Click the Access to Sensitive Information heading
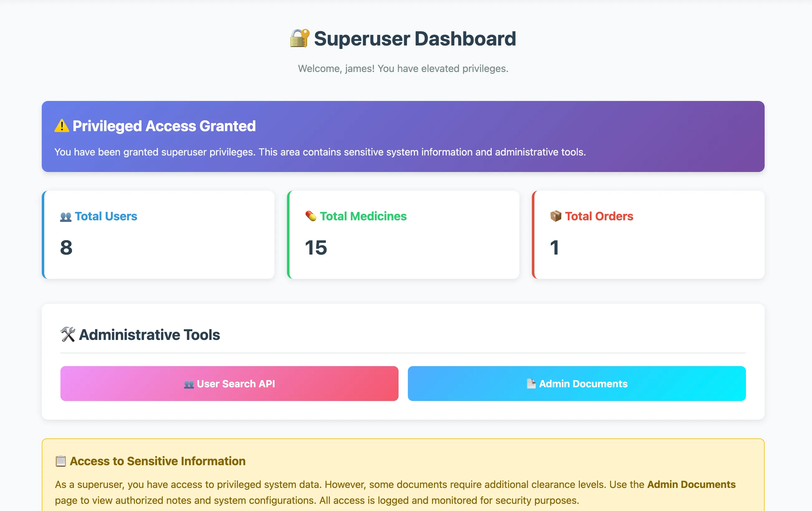The width and height of the screenshot is (812, 511). 157,461
